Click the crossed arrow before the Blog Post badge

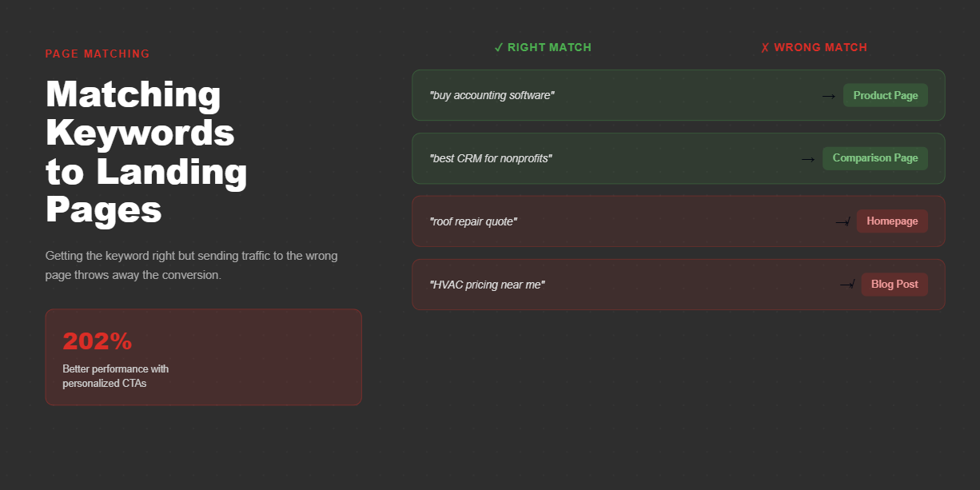pos(847,285)
